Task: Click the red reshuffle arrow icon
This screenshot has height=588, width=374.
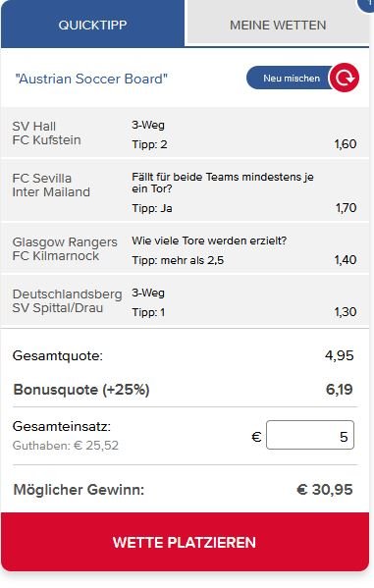Action: tap(344, 78)
